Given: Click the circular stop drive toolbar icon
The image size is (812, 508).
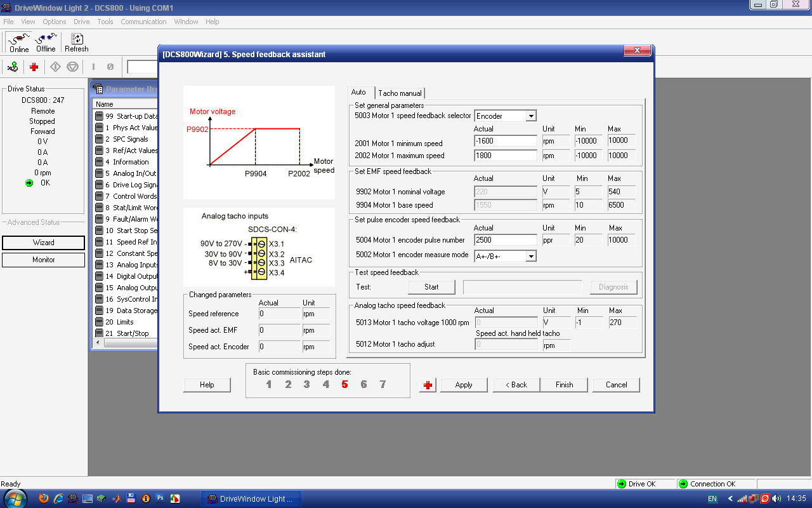Looking at the screenshot, I should pyautogui.click(x=72, y=67).
